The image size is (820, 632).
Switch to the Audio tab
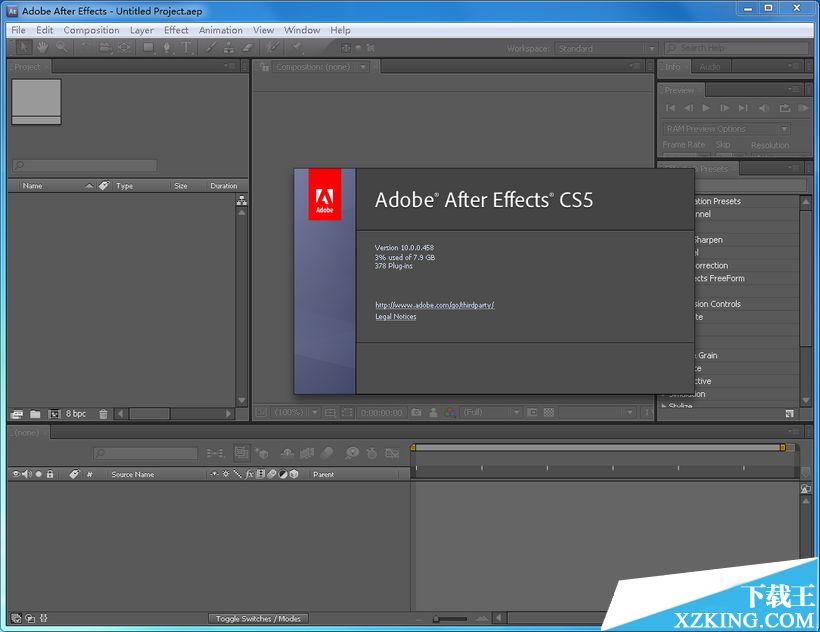[710, 67]
